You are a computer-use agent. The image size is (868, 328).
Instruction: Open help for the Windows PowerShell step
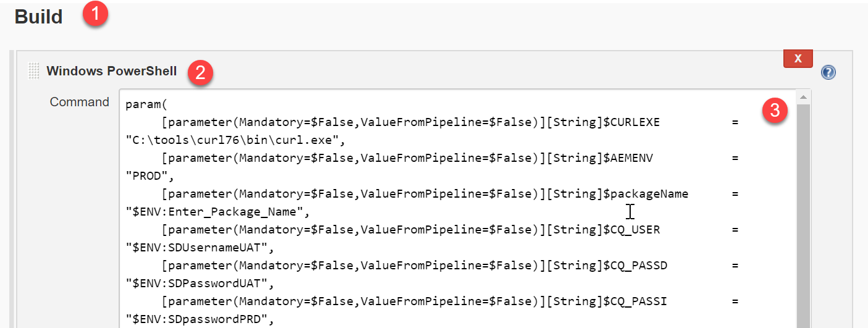click(x=828, y=73)
